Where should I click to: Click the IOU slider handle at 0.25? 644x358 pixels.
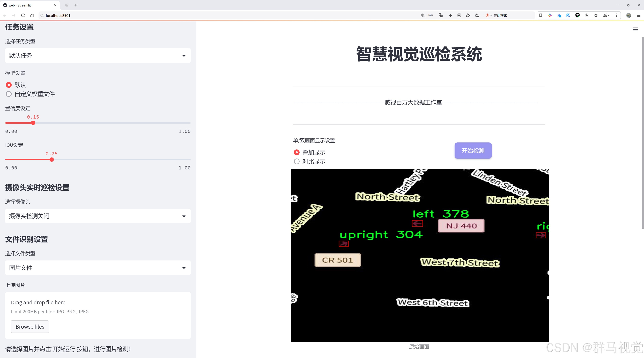(52, 160)
